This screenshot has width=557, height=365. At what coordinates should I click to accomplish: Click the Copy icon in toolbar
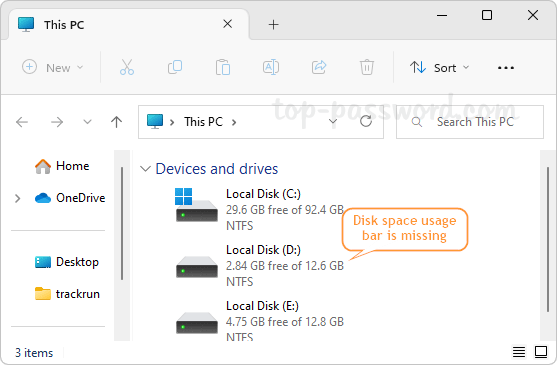[x=175, y=67]
